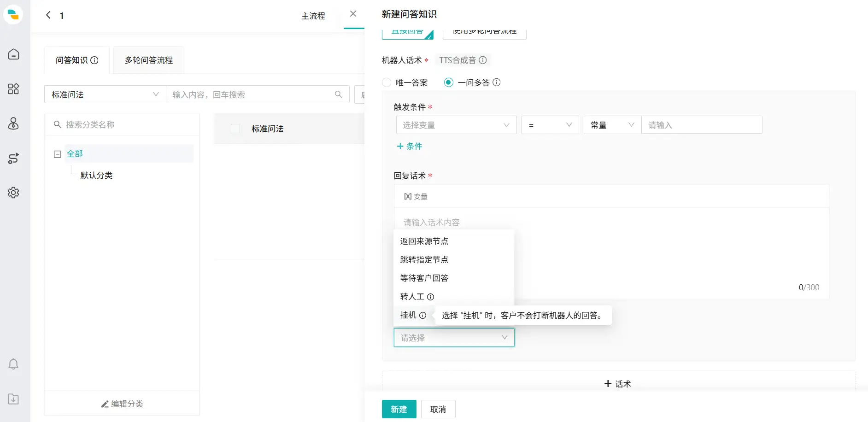The width and height of the screenshot is (868, 422).
Task: Tick the checkbox beside 标准问法 header
Action: (235, 129)
